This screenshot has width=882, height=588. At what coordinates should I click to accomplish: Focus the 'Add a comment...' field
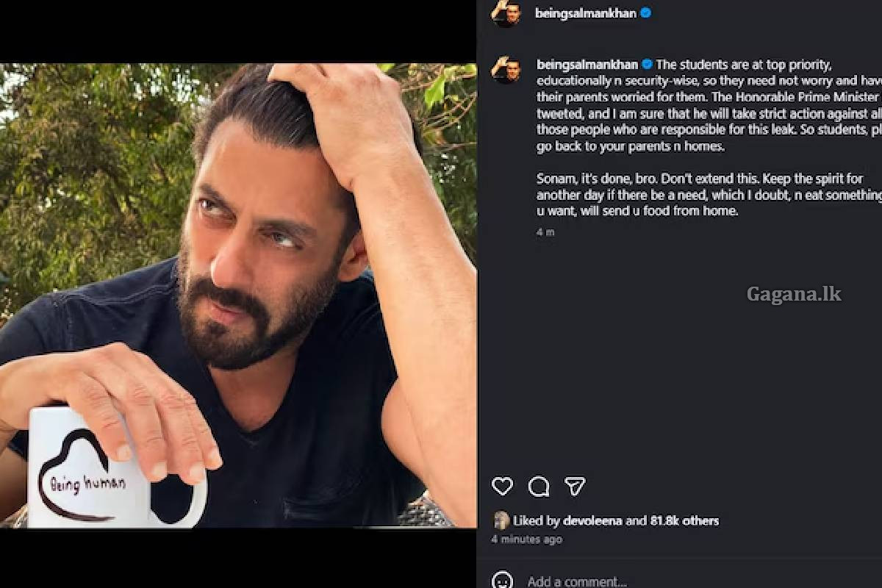point(577,581)
